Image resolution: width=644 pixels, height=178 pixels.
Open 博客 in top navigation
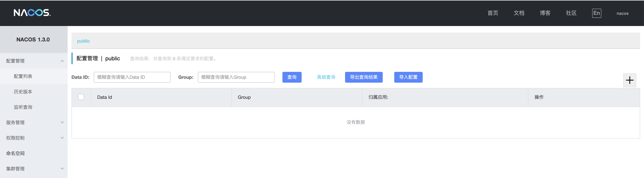(545, 13)
